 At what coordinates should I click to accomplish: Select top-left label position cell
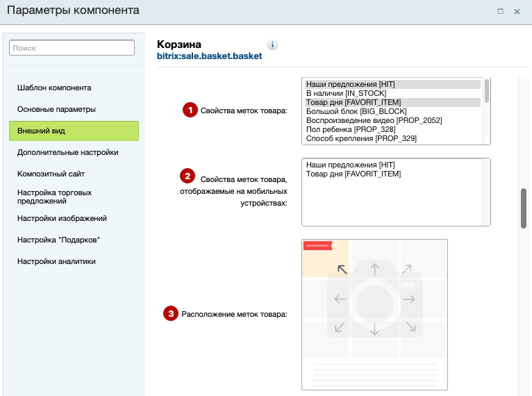(x=325, y=258)
